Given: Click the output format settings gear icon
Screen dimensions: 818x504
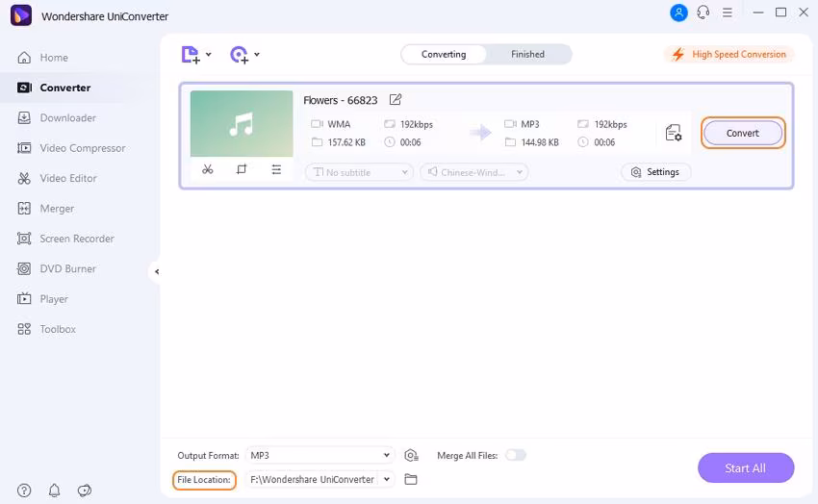Looking at the screenshot, I should point(411,456).
